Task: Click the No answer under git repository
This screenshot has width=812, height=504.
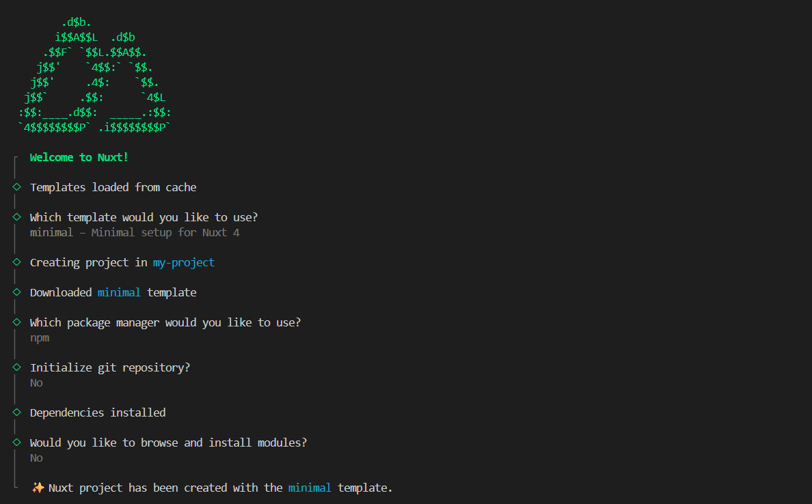Action: 36,383
